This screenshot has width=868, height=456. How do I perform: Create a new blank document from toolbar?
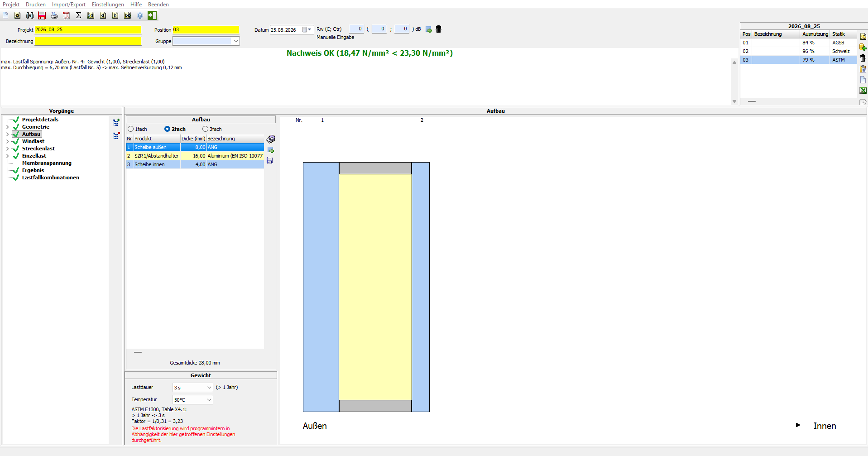(x=5, y=15)
